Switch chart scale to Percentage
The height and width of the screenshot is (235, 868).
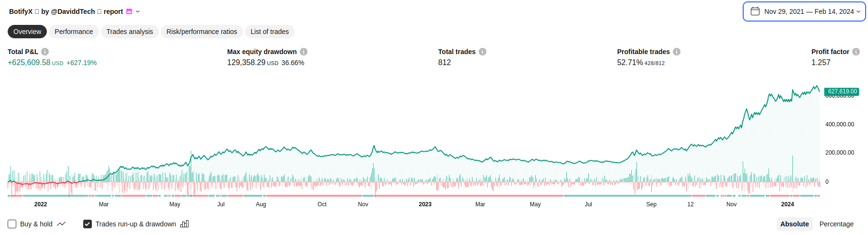pos(836,224)
